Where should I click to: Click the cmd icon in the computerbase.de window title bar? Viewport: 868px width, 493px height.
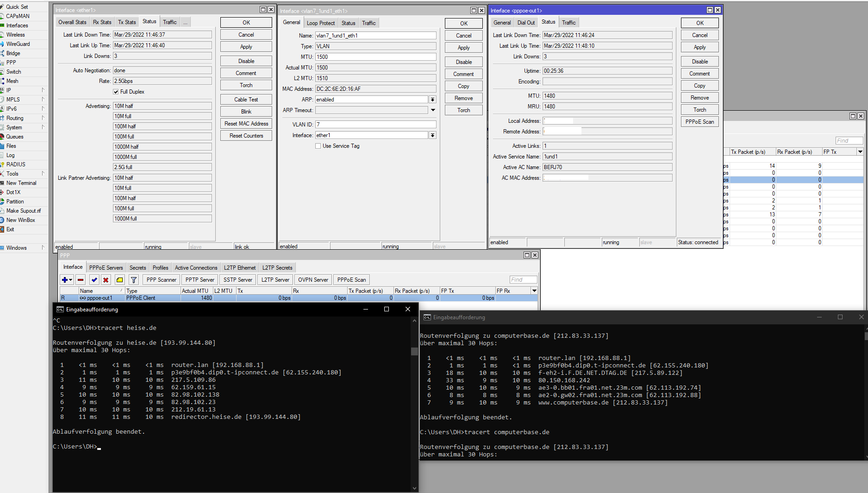pyautogui.click(x=427, y=317)
